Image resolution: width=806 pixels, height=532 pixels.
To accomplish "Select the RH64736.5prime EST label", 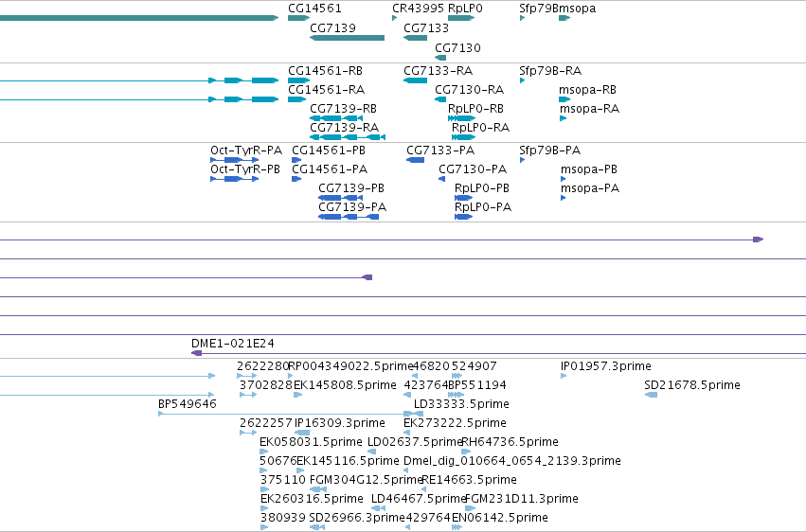I will (510, 442).
